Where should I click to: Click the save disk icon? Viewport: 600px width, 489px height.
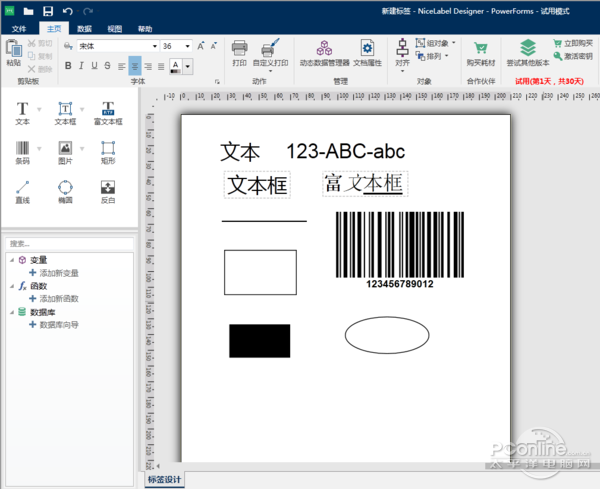coord(48,11)
